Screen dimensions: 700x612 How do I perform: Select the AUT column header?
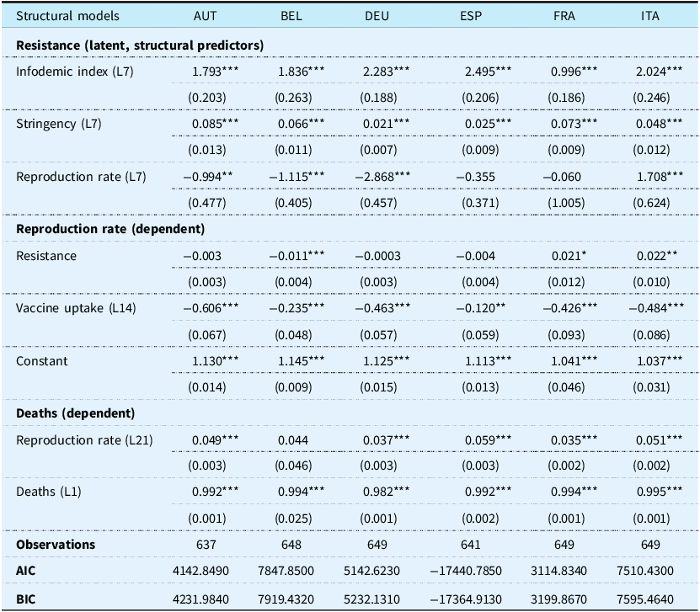[x=205, y=16]
